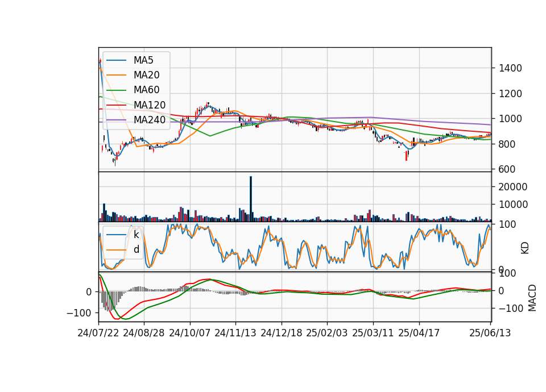Click the 25/02/03 date axis label
This screenshot has width=546, height=392.
tap(327, 333)
